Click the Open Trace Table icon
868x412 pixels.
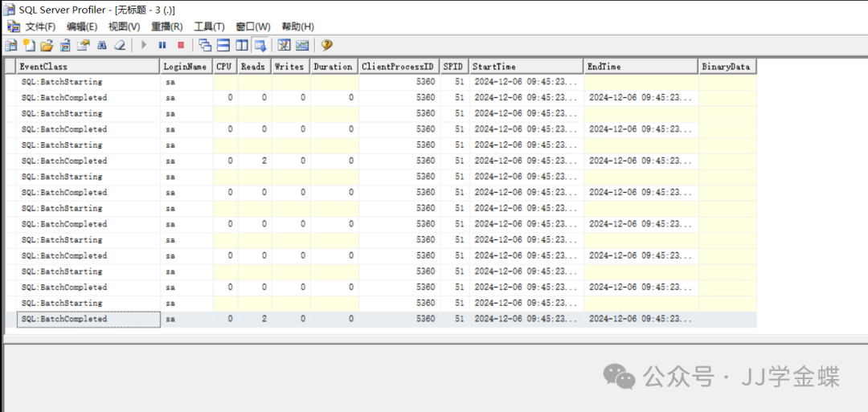click(65, 45)
